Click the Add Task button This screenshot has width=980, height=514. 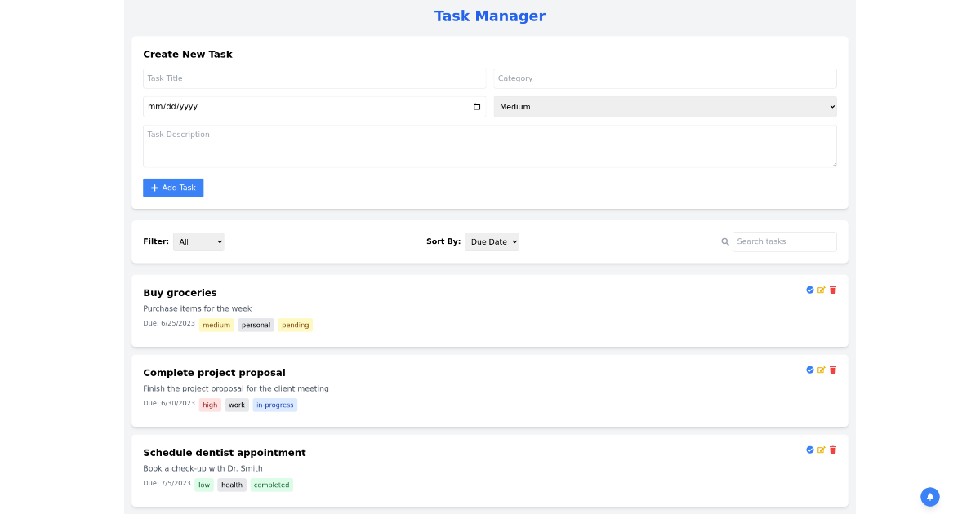(x=173, y=188)
